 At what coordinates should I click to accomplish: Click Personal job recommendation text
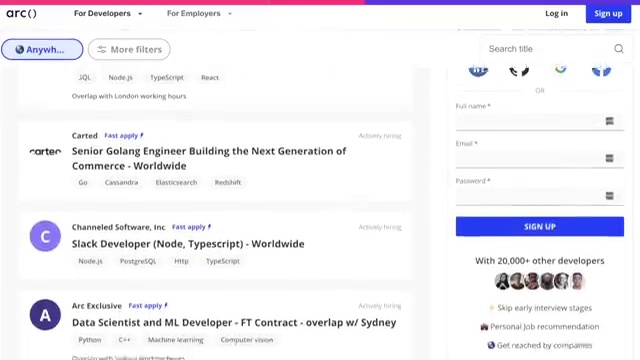click(x=544, y=327)
